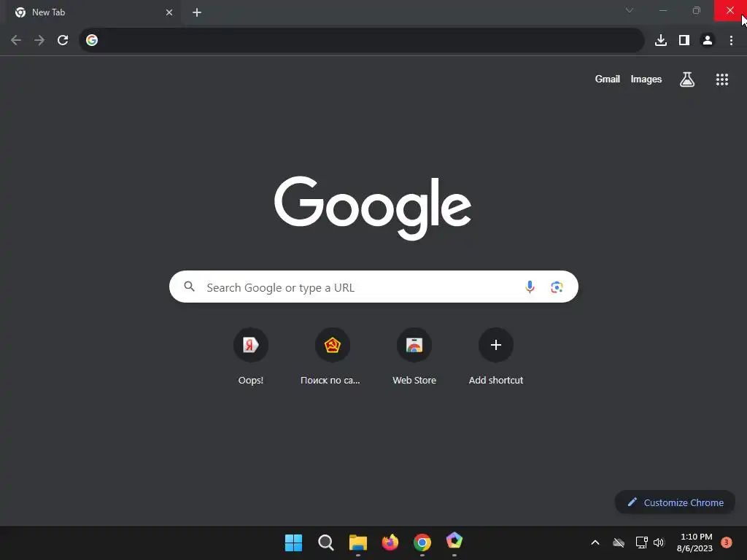This screenshot has width=747, height=560.
Task: Go back with the back arrow
Action: pyautogui.click(x=16, y=40)
